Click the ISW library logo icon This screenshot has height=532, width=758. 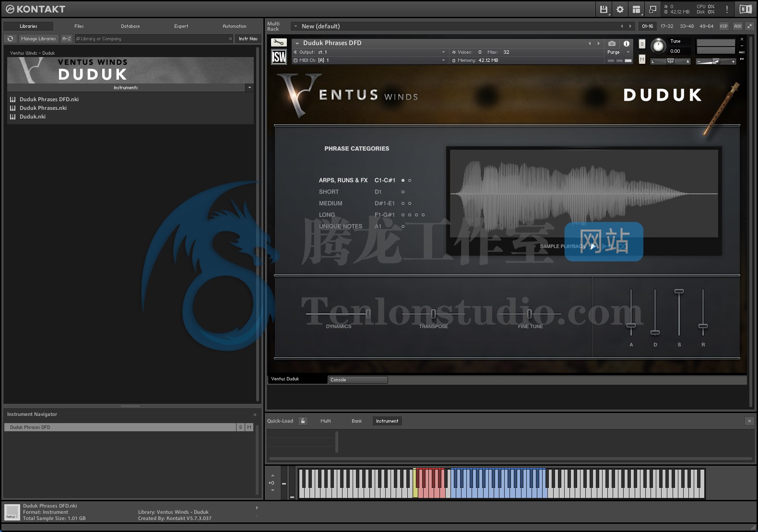[279, 57]
